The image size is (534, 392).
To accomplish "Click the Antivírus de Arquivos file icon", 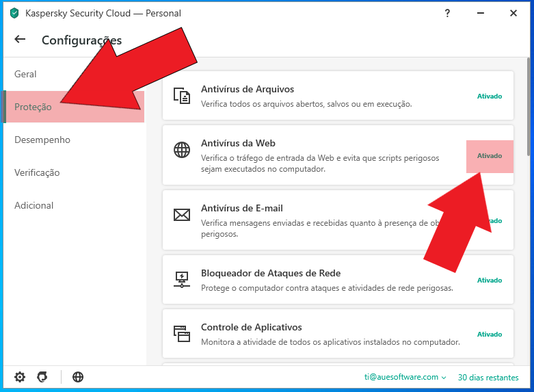I will click(181, 96).
